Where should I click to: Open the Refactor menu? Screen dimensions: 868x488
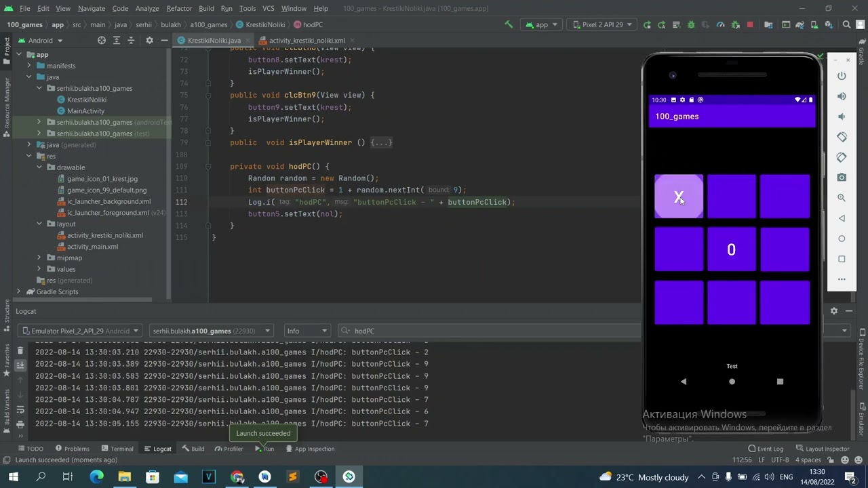(179, 8)
